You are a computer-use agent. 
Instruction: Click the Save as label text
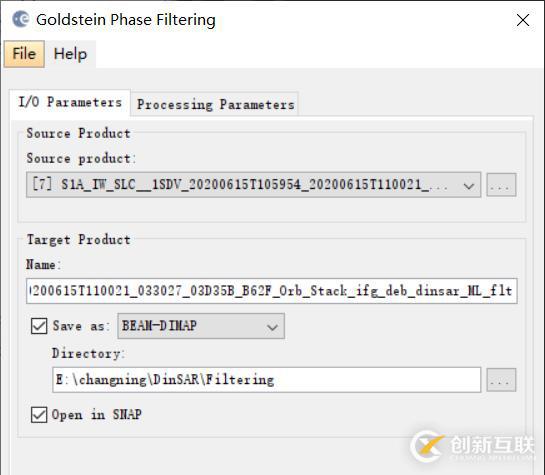(x=81, y=326)
